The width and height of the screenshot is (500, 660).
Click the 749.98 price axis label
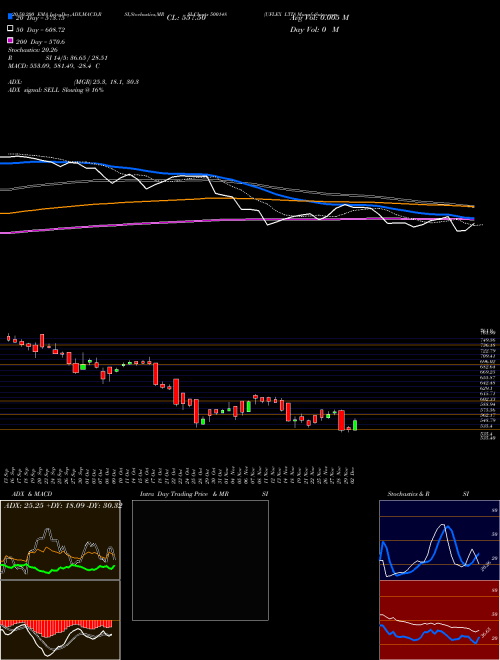pyautogui.click(x=488, y=340)
